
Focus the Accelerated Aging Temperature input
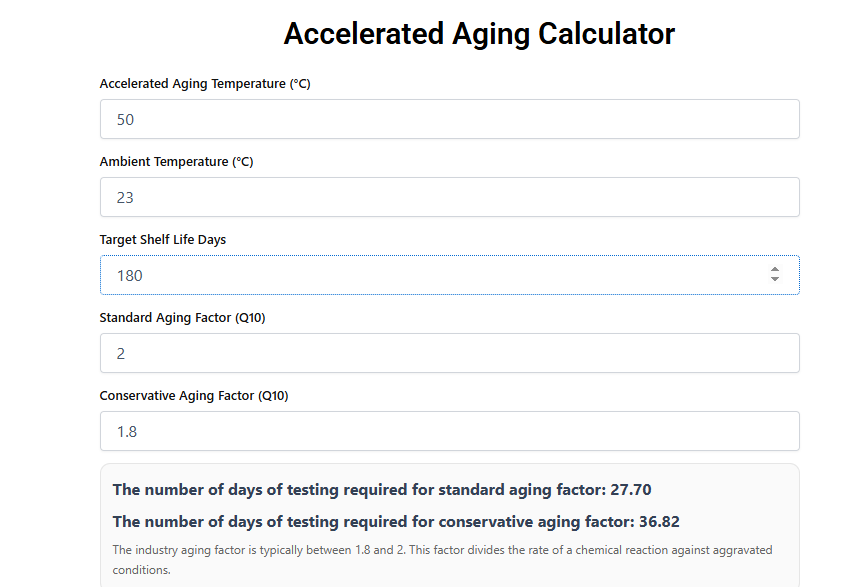pos(449,119)
